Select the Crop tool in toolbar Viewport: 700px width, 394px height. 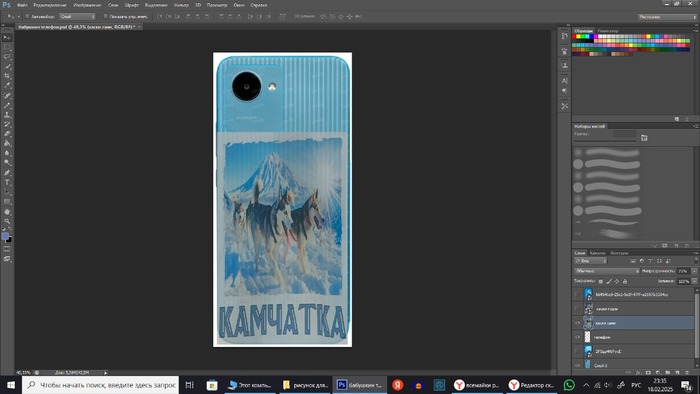[7, 76]
